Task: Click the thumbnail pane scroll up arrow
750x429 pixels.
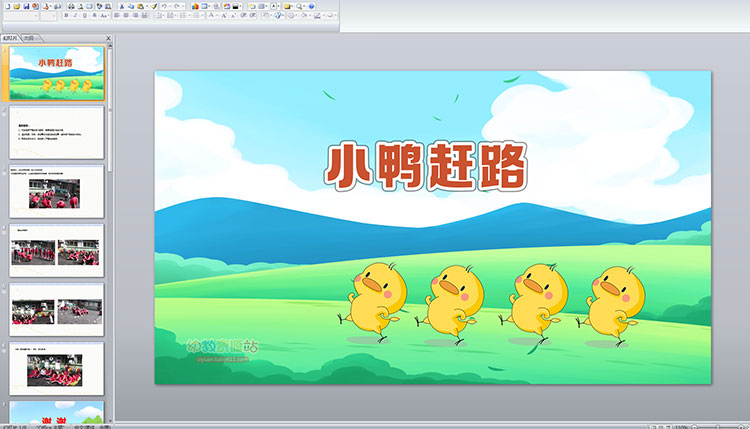Action: (110, 46)
